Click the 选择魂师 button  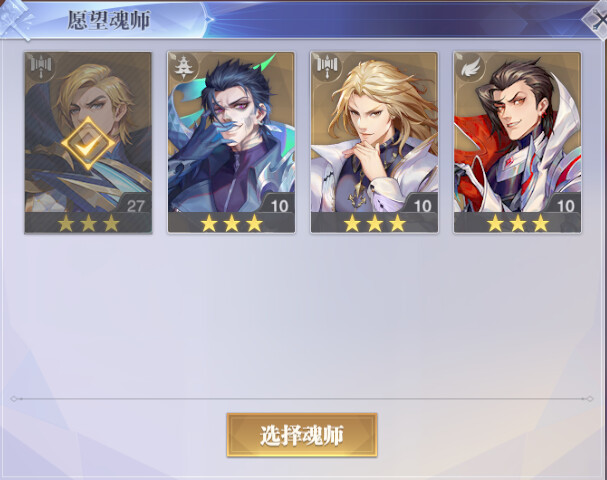(x=302, y=435)
